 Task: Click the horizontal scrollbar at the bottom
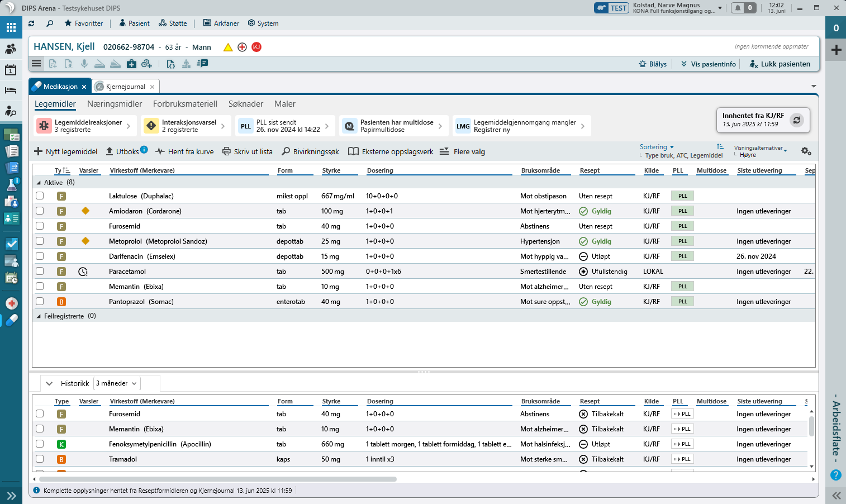pyautogui.click(x=218, y=479)
